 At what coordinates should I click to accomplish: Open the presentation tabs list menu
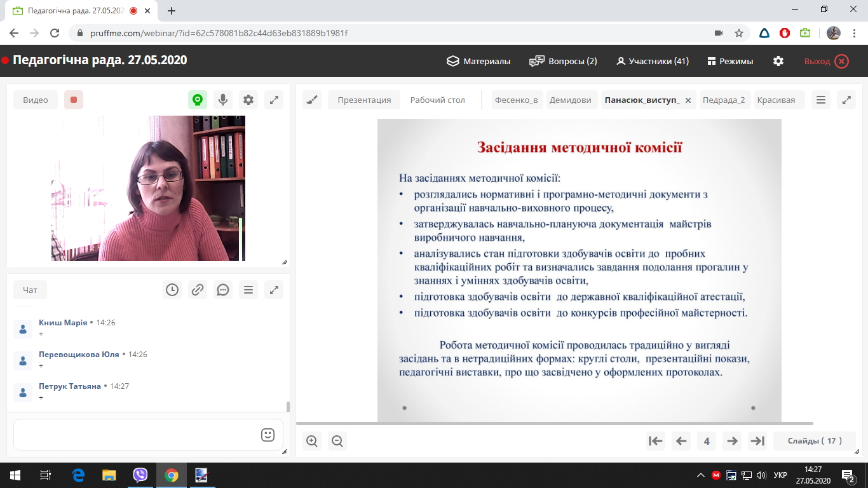821,100
